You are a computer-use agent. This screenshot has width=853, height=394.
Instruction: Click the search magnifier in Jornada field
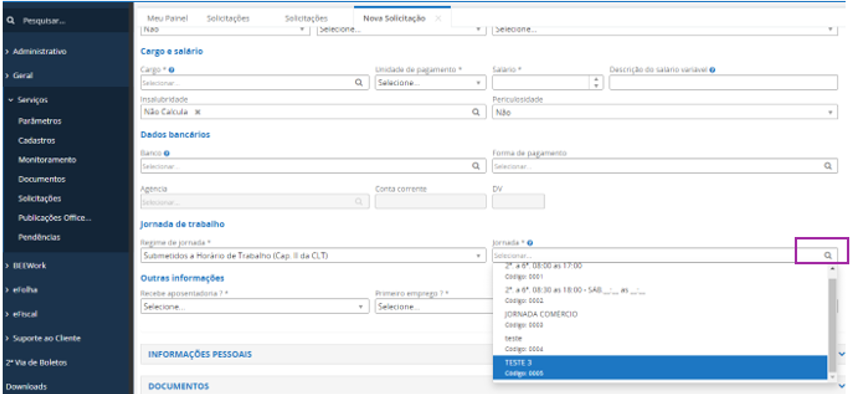point(827,255)
